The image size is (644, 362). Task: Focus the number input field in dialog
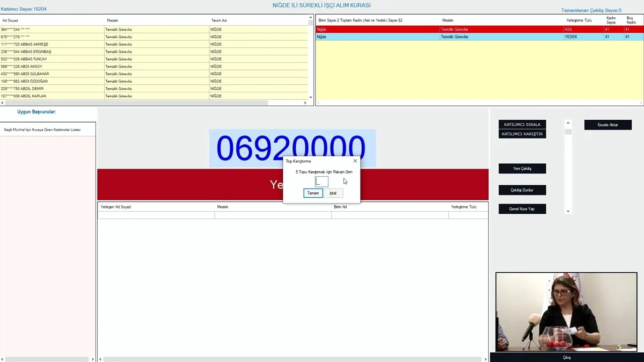coord(321,182)
